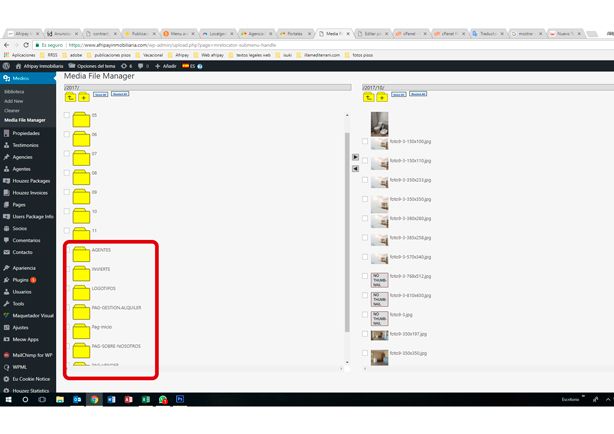This screenshot has width=614, height=434.
Task: Open the LOGOTIPOS folder icon
Action: (x=81, y=293)
